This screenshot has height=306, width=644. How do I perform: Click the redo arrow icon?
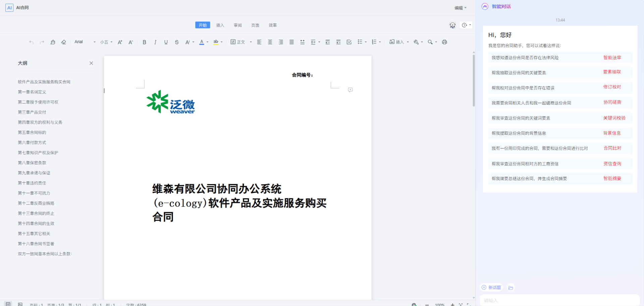point(42,42)
